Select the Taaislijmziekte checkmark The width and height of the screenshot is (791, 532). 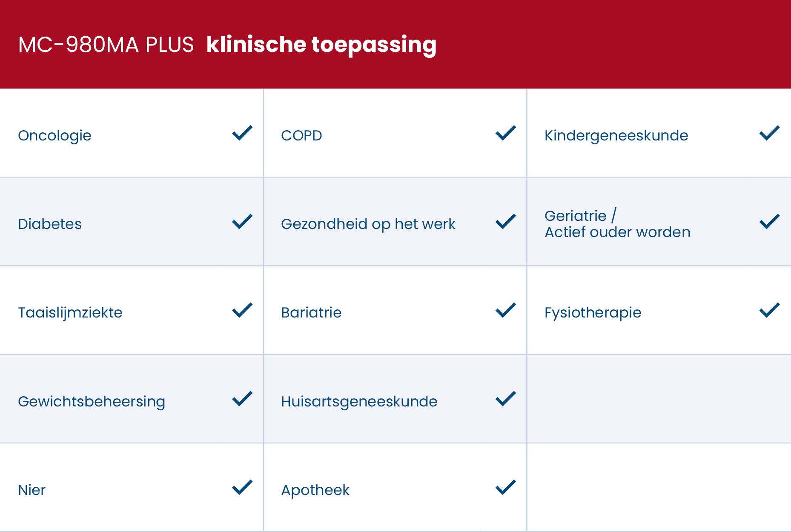pyautogui.click(x=242, y=310)
